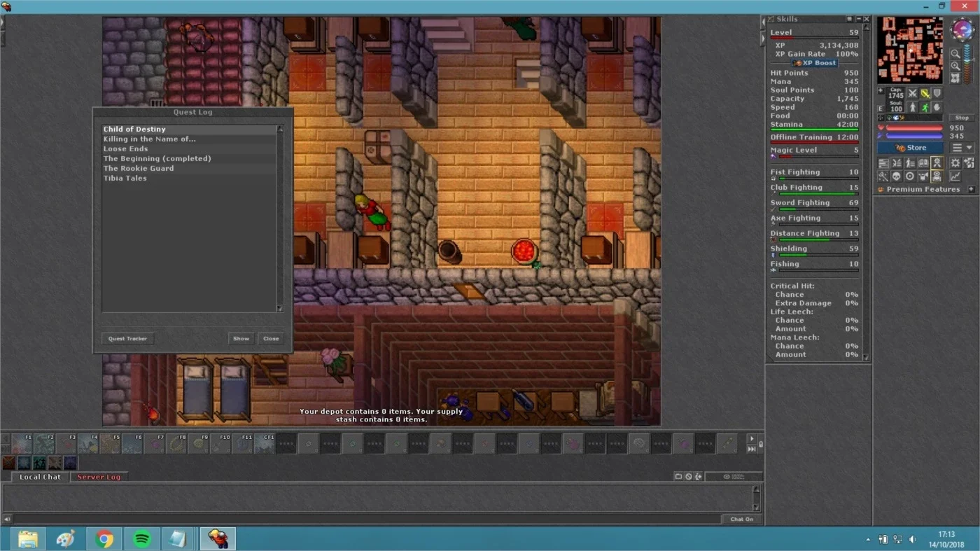The image size is (980, 551).
Task: Close the Quest Log dialog
Action: (x=271, y=338)
